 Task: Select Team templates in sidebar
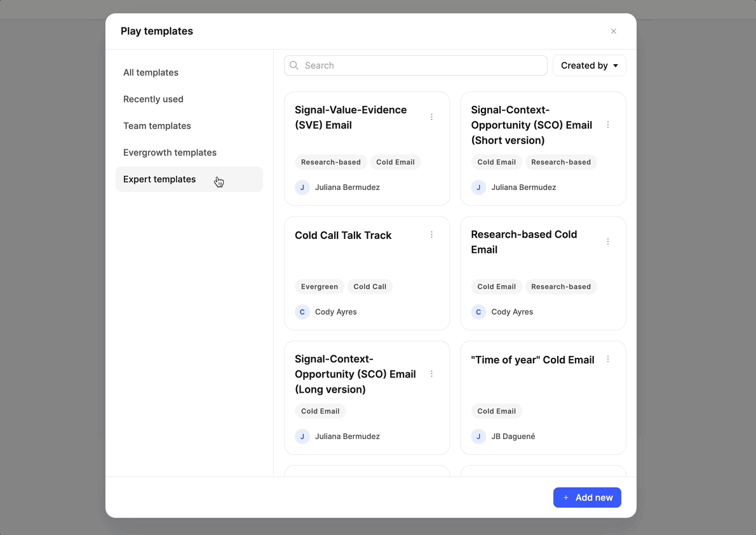[157, 126]
